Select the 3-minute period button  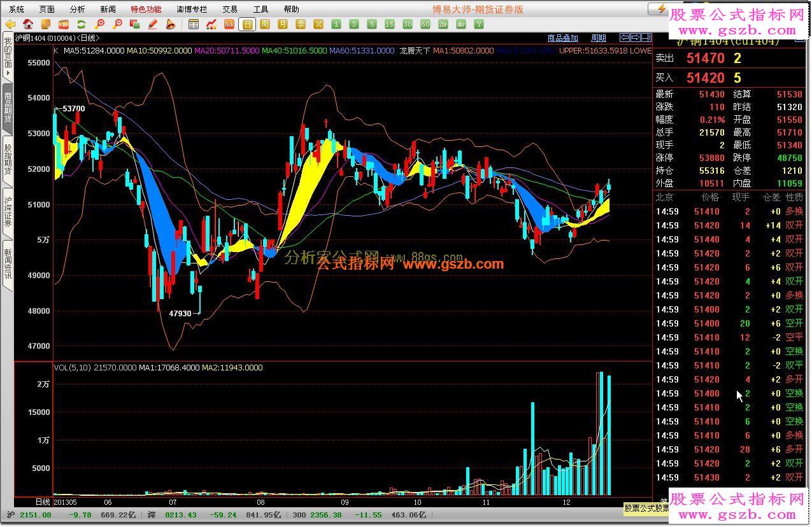[354, 24]
